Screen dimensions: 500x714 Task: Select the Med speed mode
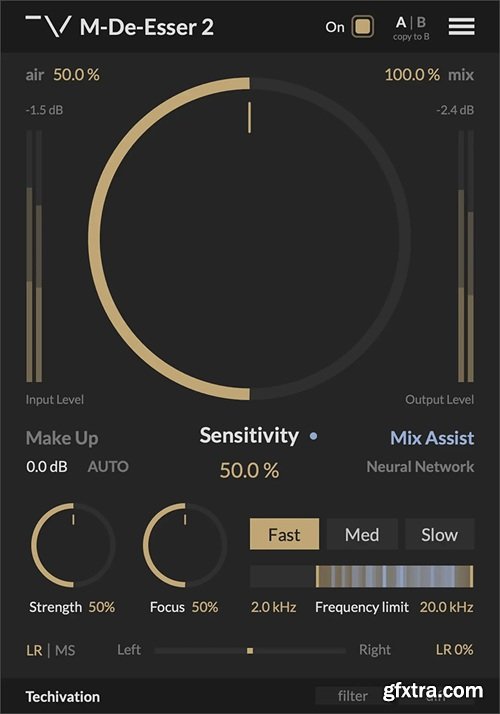(x=362, y=534)
